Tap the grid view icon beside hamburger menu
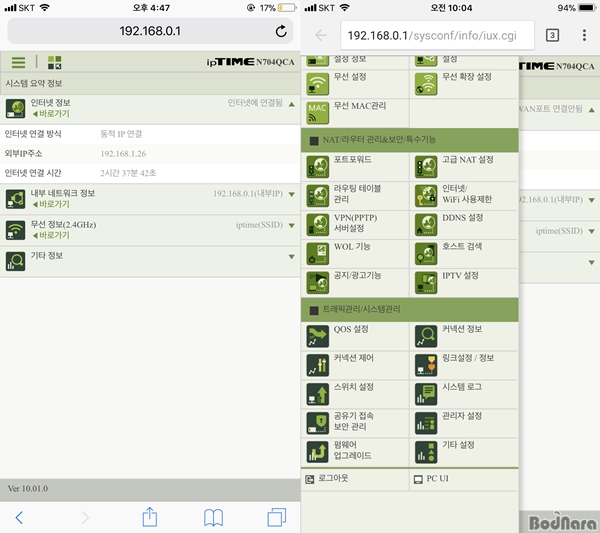Screen dimensions: 600x533 (54, 62)
